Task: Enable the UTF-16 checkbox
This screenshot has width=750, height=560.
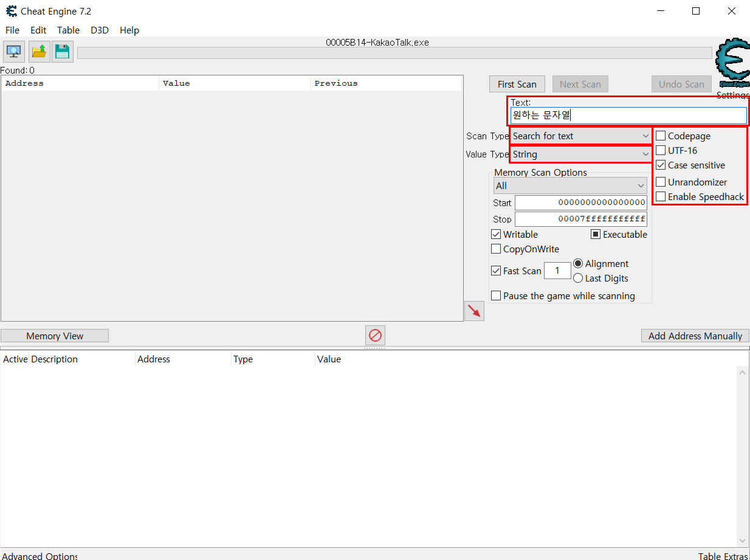Action: tap(661, 150)
